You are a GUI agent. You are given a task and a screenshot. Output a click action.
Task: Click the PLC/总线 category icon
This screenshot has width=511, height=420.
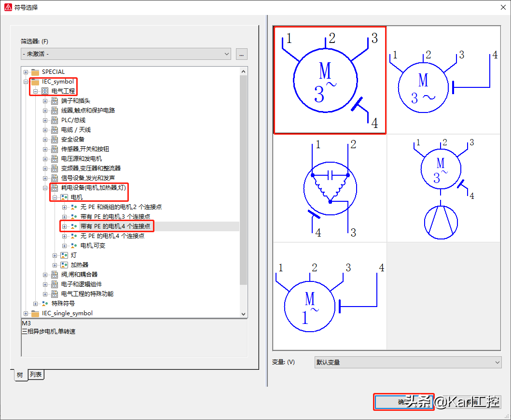click(55, 120)
